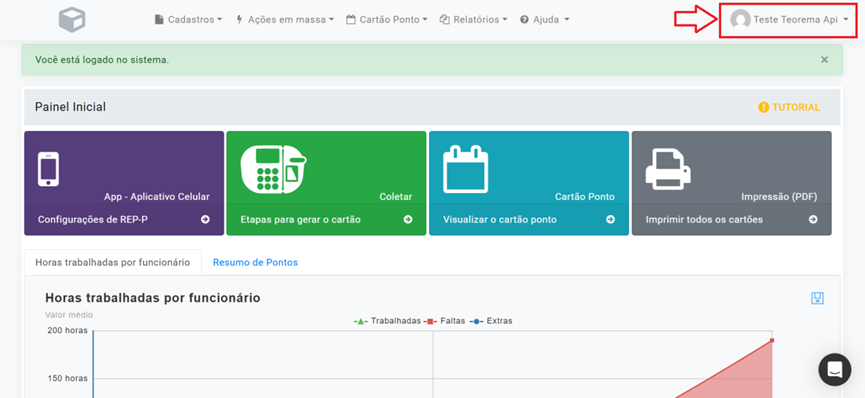Expand the Teste Teorema Api user dropdown
The width and height of the screenshot is (865, 398).
click(x=789, y=19)
